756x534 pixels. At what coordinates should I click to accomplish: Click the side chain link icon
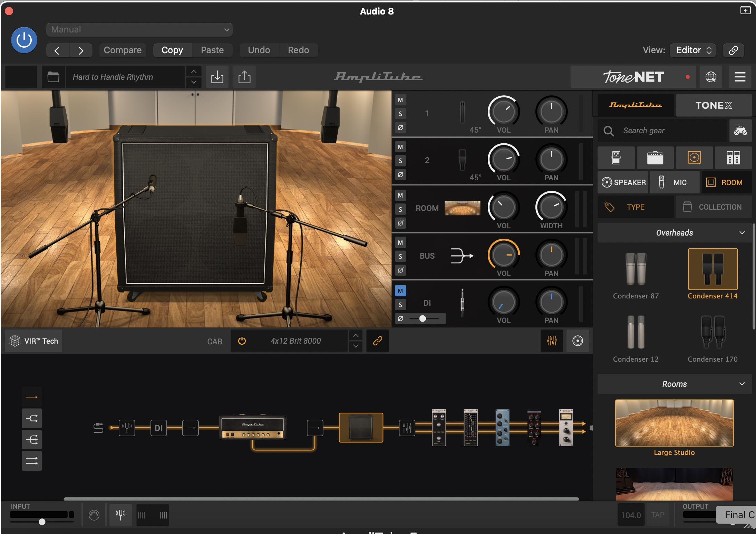pyautogui.click(x=733, y=50)
